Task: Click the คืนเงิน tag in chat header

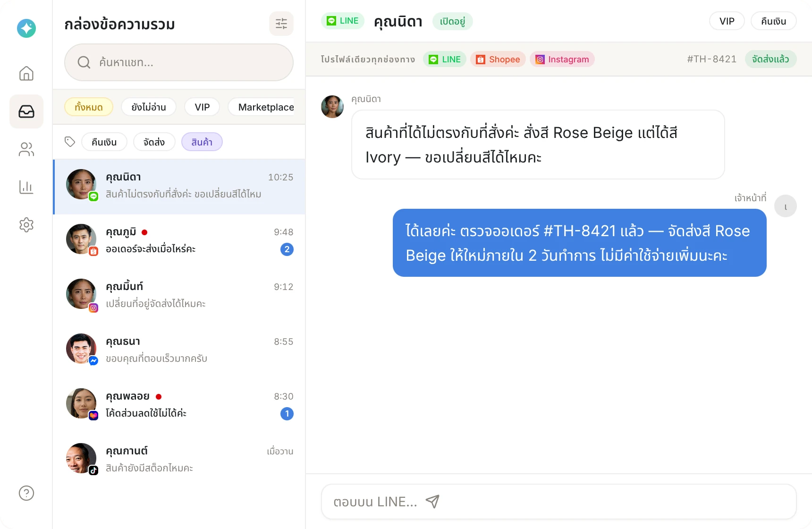Action: click(x=774, y=21)
